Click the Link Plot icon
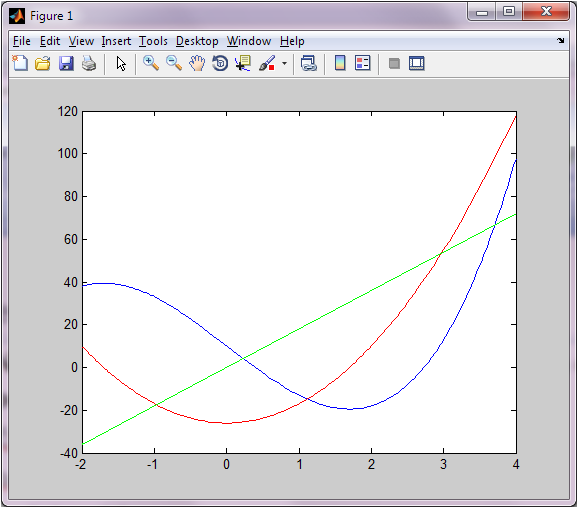The width and height of the screenshot is (578, 508). (x=309, y=63)
